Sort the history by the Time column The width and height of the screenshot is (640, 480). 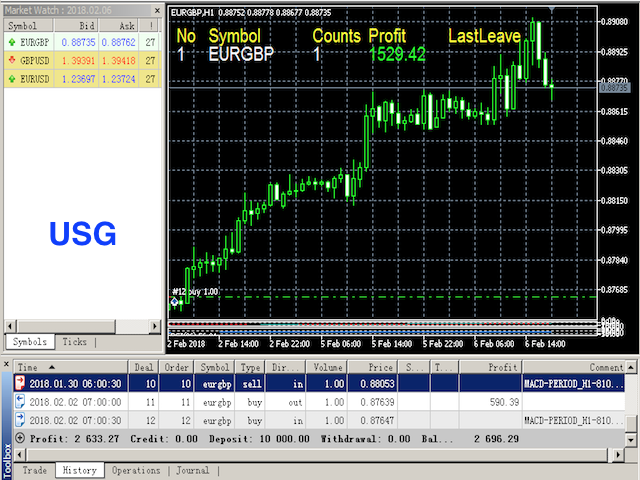click(x=71, y=367)
